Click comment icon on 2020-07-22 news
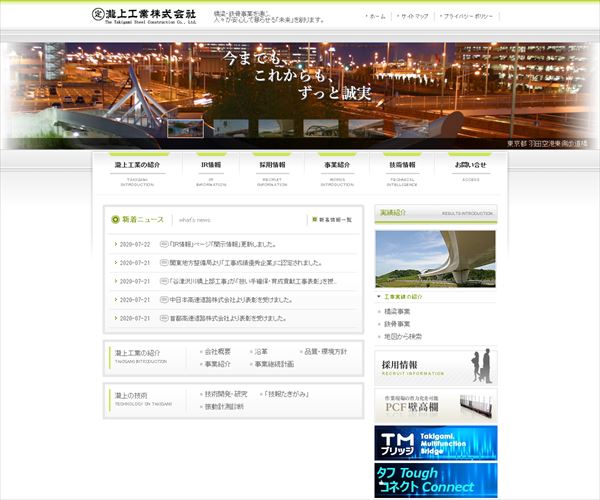 (164, 244)
